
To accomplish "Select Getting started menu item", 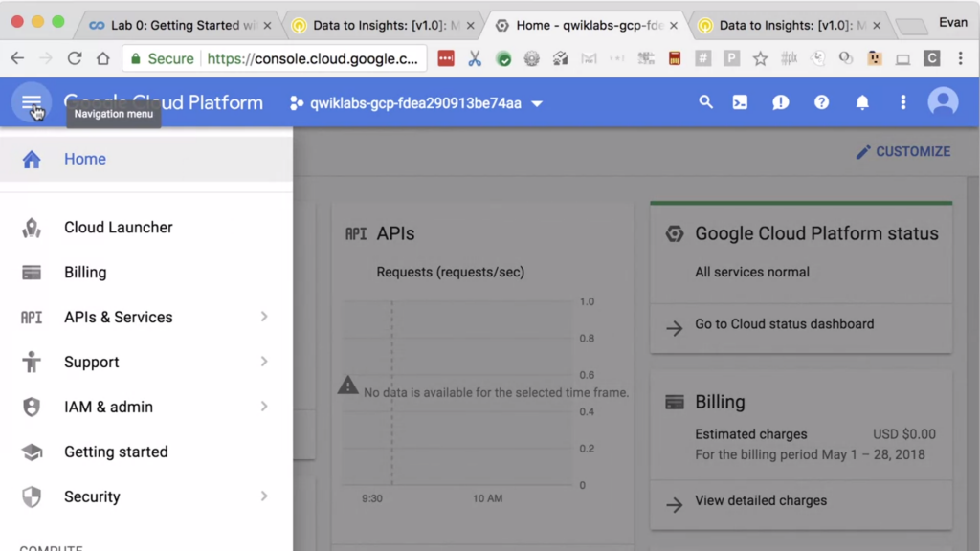I will [x=146, y=452].
